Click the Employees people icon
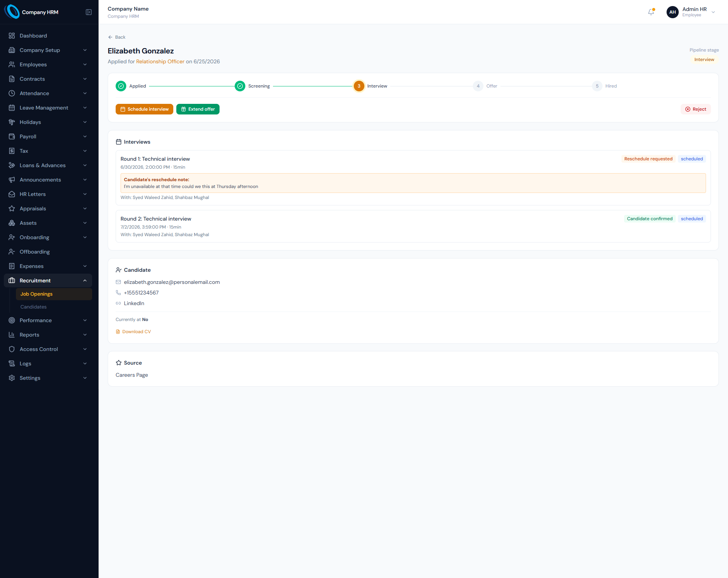 12,64
